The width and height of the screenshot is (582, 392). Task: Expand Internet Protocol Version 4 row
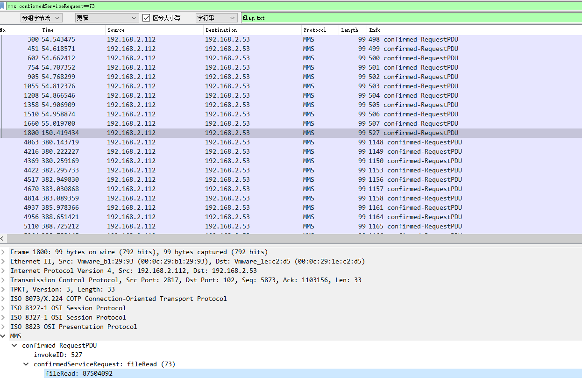coord(3,271)
